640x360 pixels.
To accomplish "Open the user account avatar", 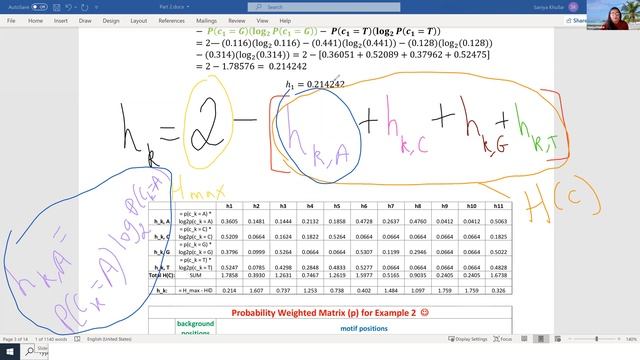I will click(573, 7).
